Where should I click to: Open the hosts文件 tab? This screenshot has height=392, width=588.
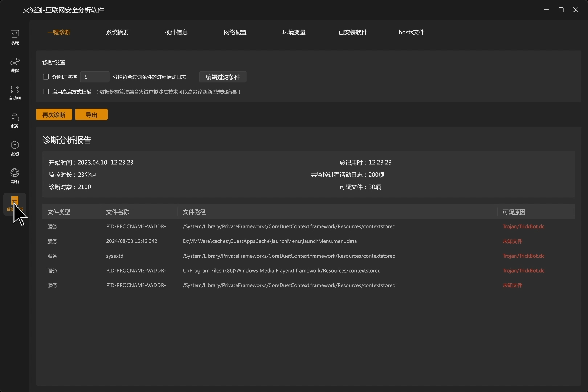coord(411,32)
